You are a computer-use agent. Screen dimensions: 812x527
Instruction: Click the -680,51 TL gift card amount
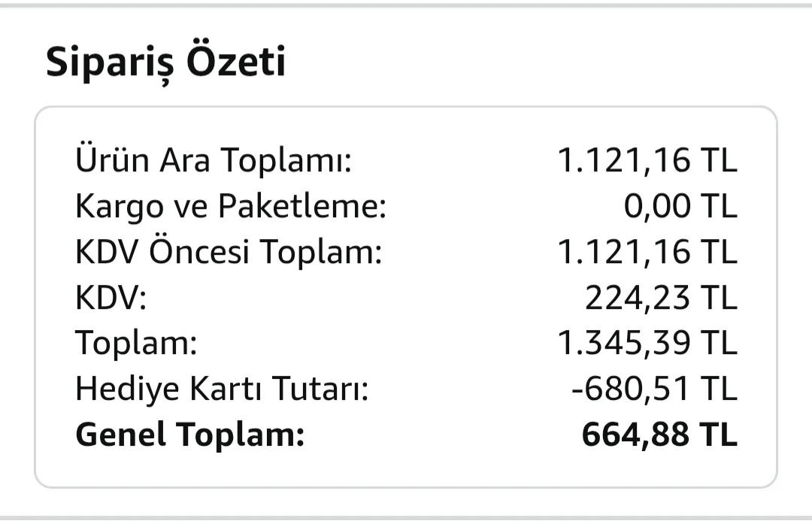(x=654, y=389)
